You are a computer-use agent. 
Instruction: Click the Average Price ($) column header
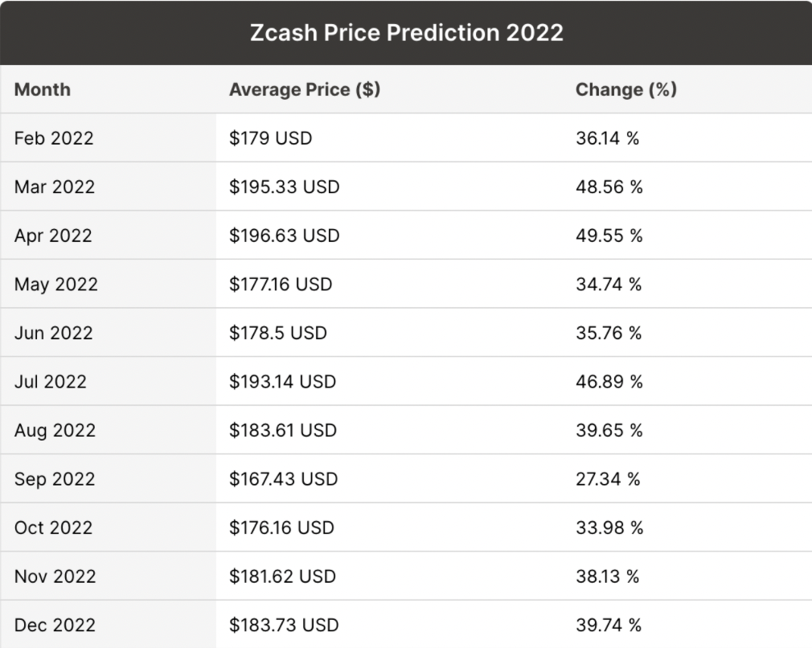point(305,89)
